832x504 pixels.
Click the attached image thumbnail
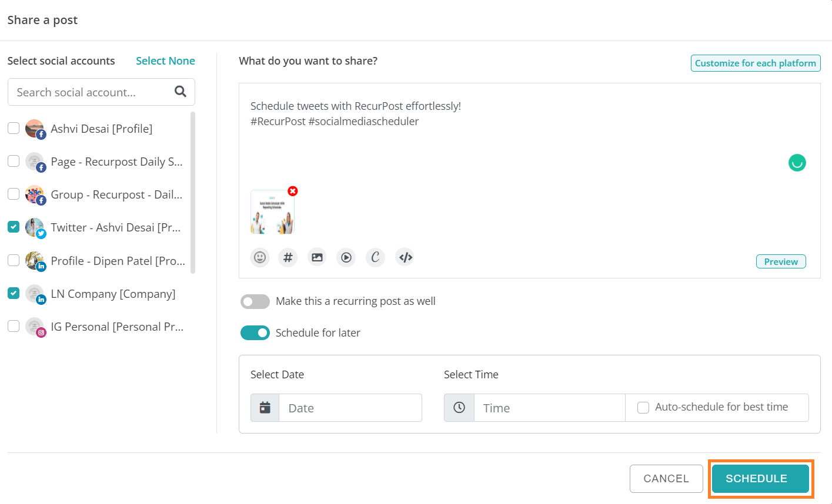[272, 213]
